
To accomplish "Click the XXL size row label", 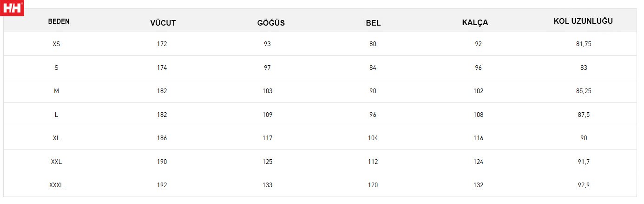I will (56, 162).
